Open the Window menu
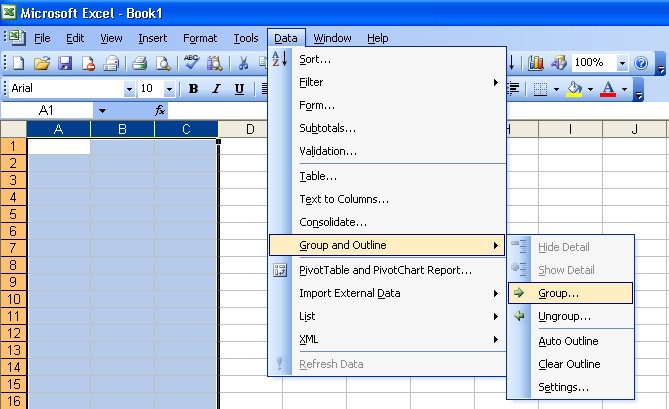 pos(332,38)
